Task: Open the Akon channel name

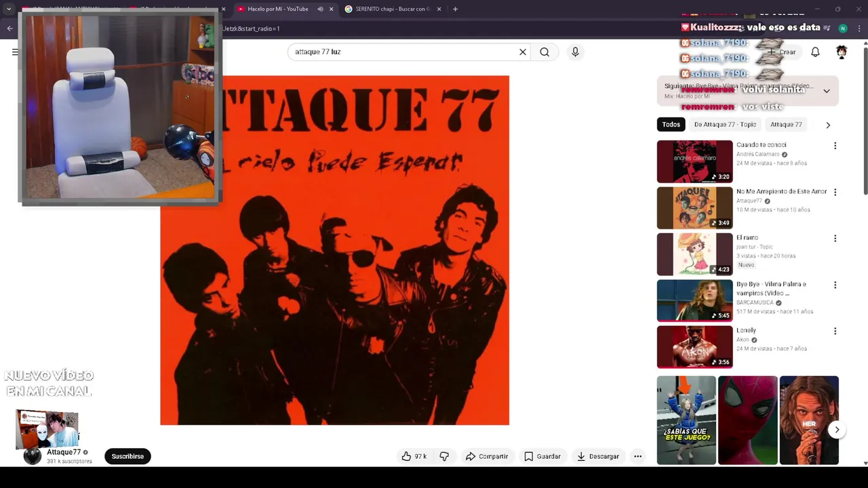Action: (x=743, y=340)
